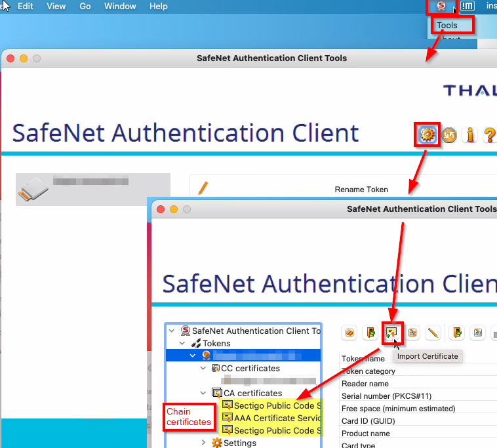497x448 pixels.
Task: Collapse the Tokens tree node
Action: [x=182, y=343]
